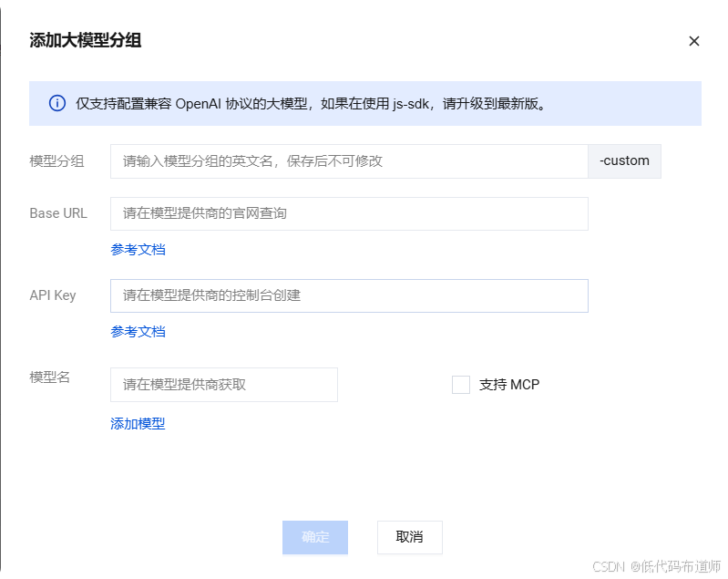The image size is (728, 579).
Task: Click the 模型分组 field label
Action: point(56,161)
